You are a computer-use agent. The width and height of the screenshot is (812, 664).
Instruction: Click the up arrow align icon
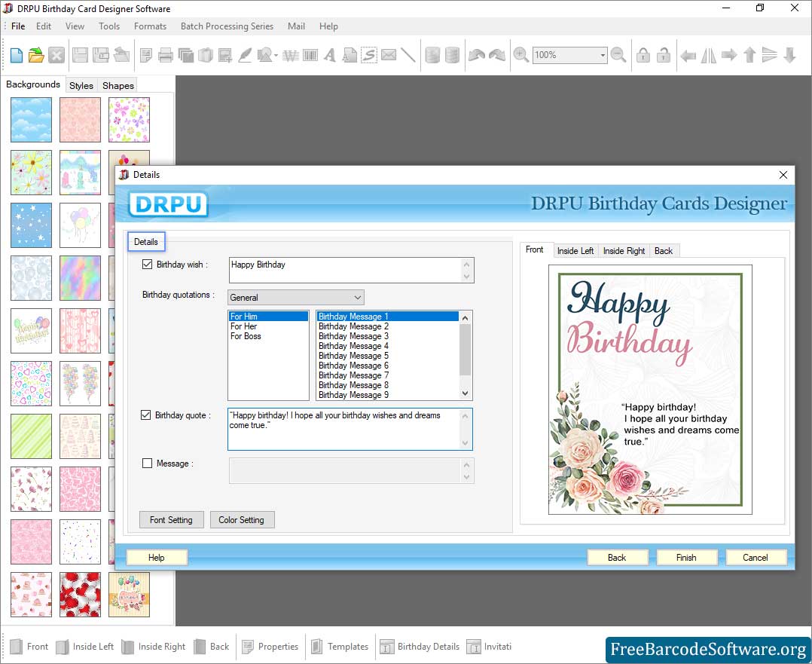749,55
